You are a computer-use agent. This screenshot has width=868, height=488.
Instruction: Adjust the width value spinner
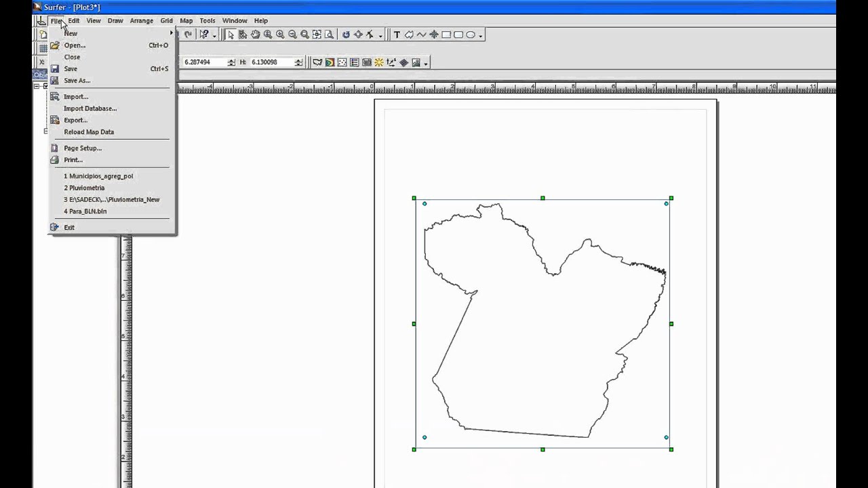[231, 62]
